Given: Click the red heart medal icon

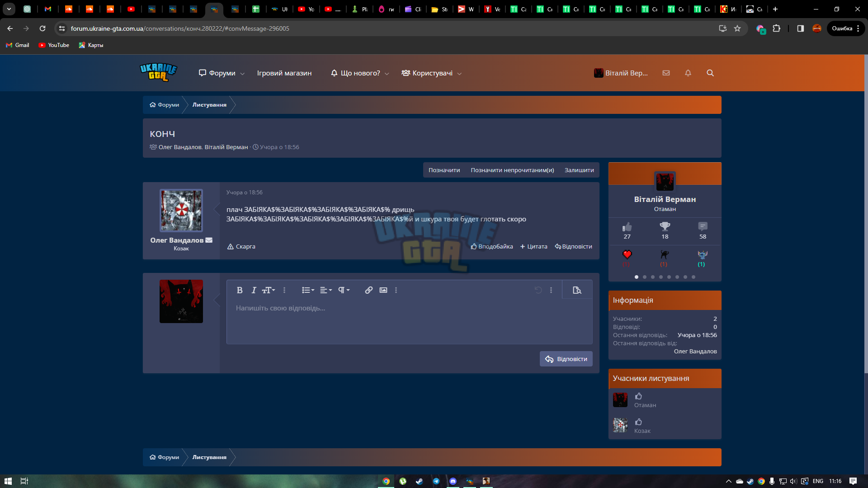Looking at the screenshot, I should [x=627, y=254].
